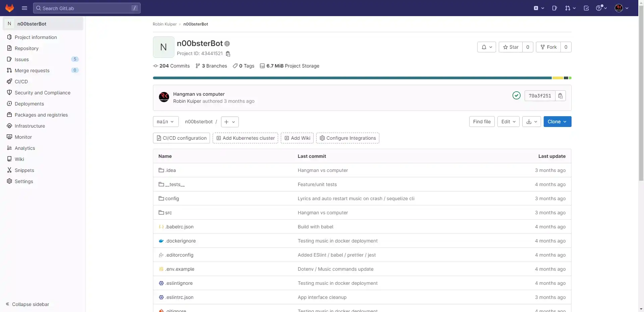Star the n00bsterBot project
Viewport: 644px width, 312px height.
[511, 47]
